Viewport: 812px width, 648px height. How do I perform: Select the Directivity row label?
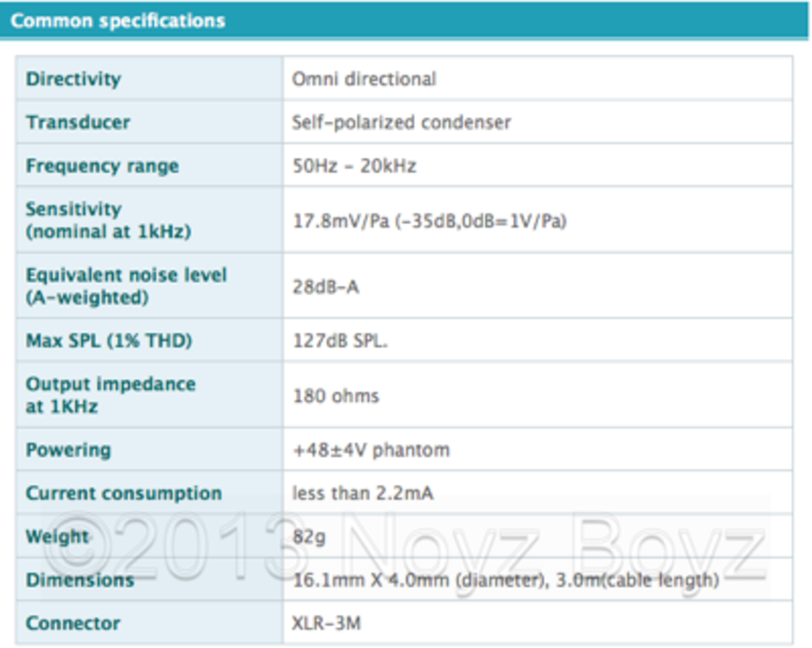click(73, 79)
